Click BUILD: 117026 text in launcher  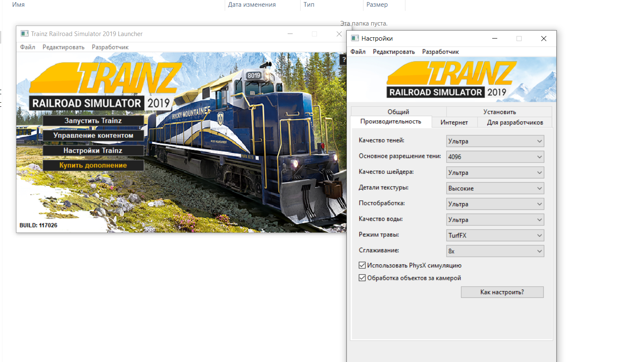(x=38, y=225)
